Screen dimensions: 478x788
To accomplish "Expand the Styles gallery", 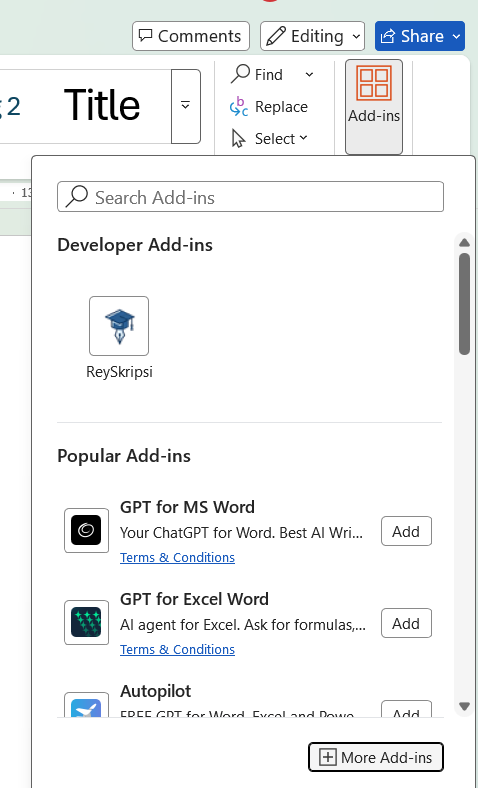I will (185, 106).
